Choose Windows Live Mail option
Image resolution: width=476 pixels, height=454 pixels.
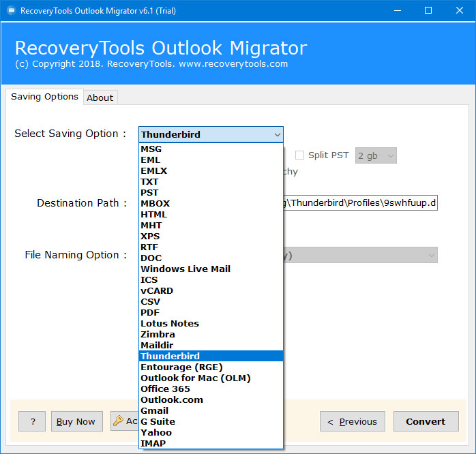click(211, 269)
